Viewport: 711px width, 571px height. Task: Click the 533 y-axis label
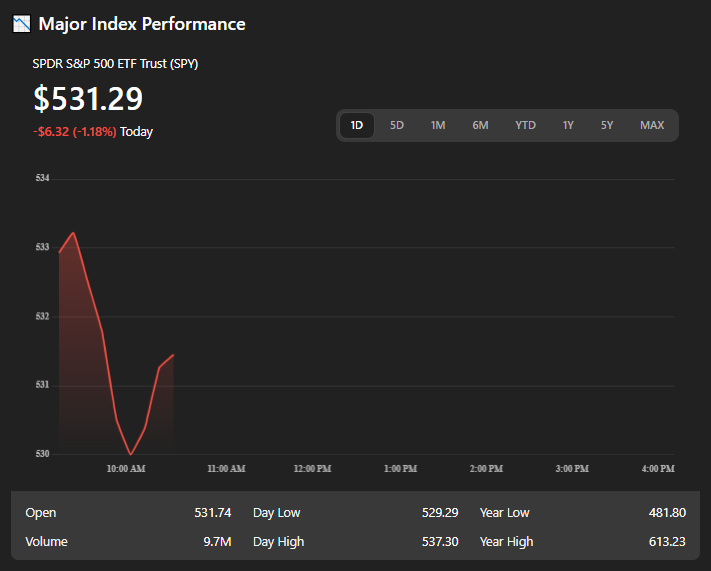[42, 247]
